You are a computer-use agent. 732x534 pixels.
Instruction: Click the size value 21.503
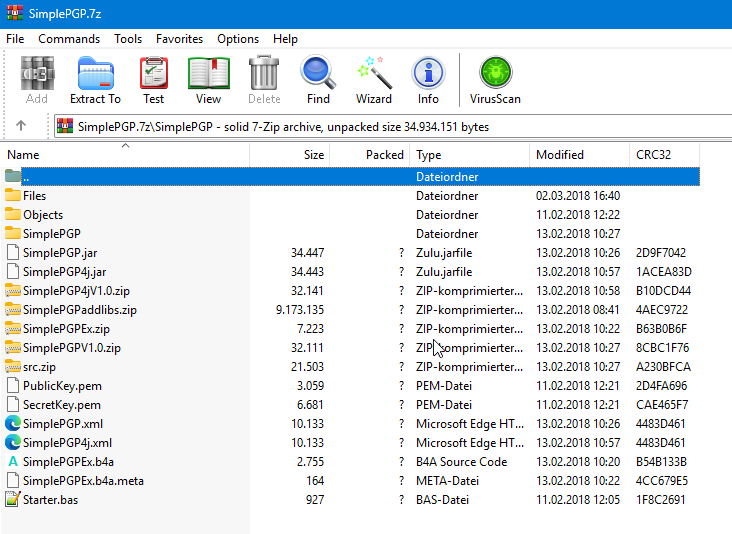pos(307,367)
